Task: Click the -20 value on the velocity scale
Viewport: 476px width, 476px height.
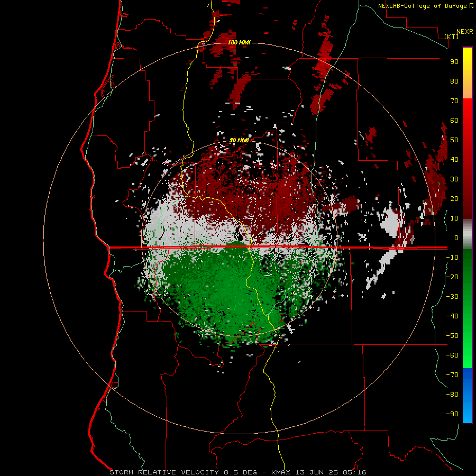Action: [452, 277]
